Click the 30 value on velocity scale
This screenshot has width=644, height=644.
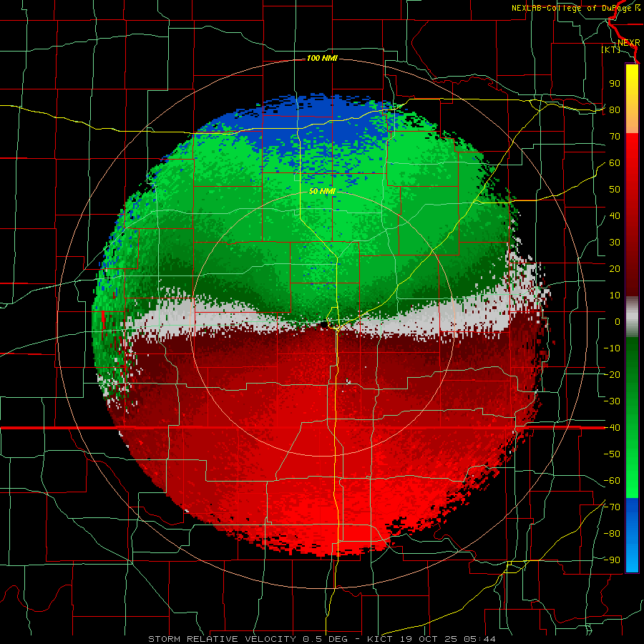click(615, 243)
